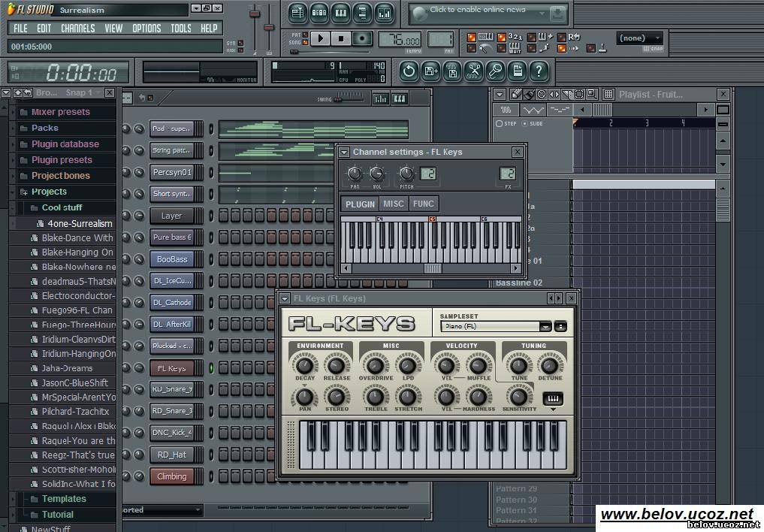
Task: Toggle the FL Keys channel mute light
Action: (211, 368)
